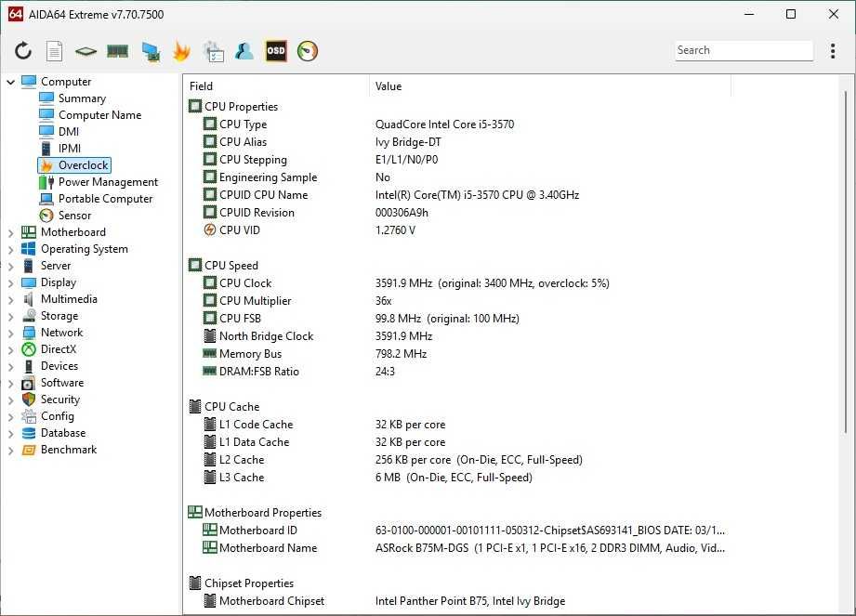Expand the DirectX tree node
Viewport: 856px width, 616px height.
pyautogui.click(x=10, y=350)
